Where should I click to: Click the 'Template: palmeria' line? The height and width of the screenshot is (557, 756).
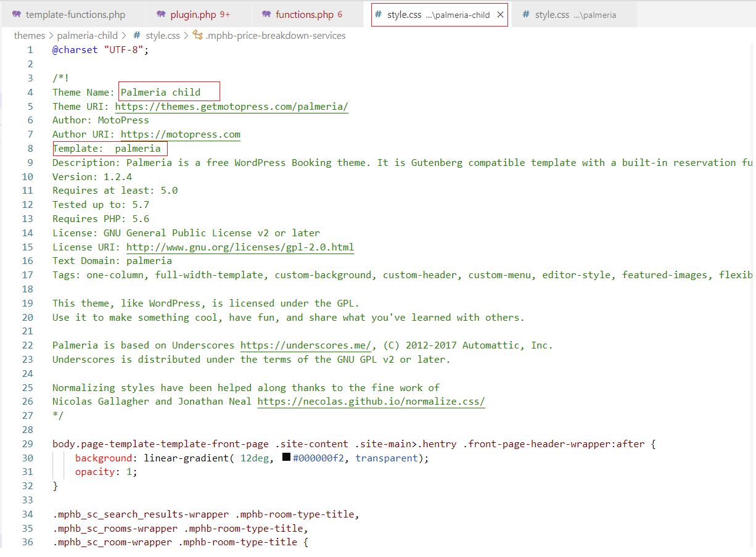(107, 149)
